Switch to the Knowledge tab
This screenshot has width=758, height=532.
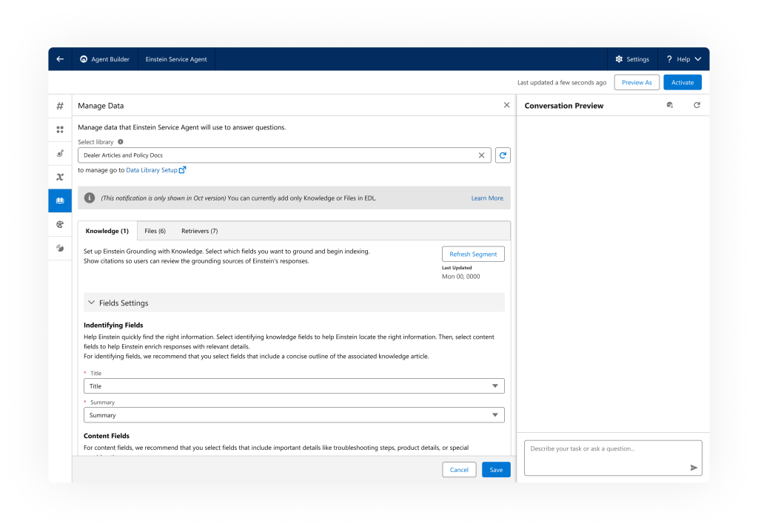point(107,230)
